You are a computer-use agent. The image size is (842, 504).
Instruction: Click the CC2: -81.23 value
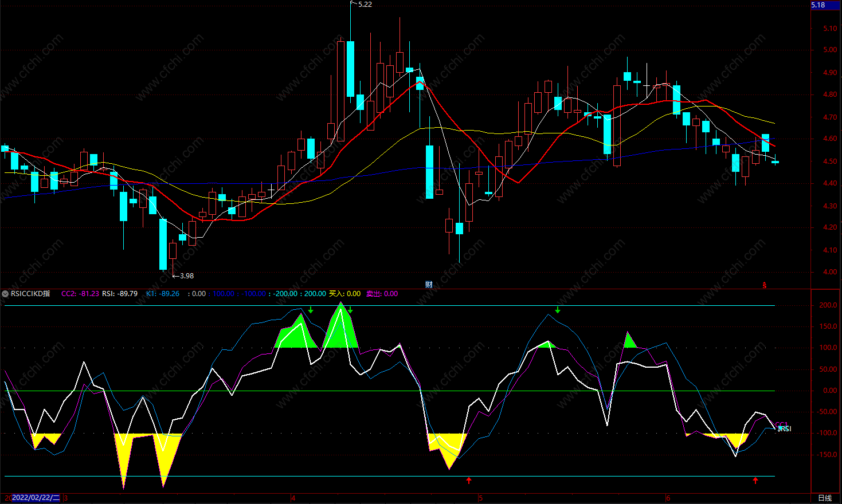80,294
